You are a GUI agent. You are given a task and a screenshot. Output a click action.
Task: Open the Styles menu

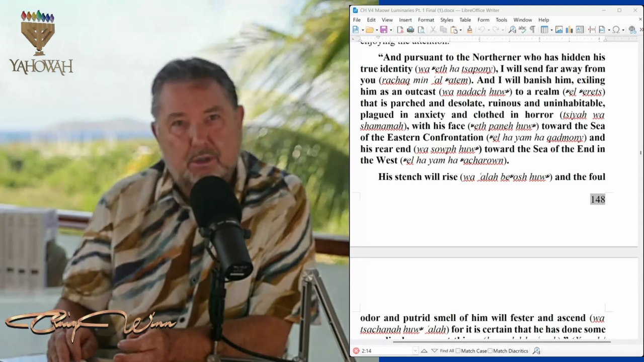click(x=447, y=20)
